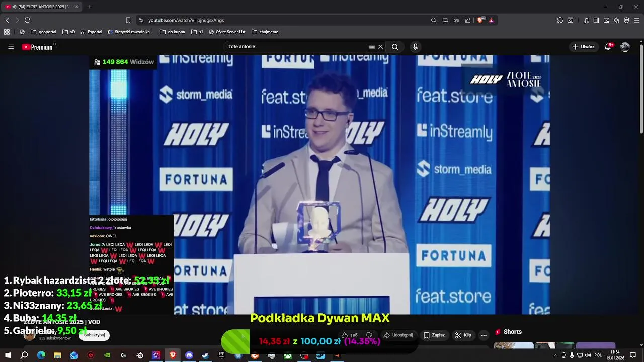Open Steam from the taskbar
The height and width of the screenshot is (362, 644).
(x=205, y=355)
